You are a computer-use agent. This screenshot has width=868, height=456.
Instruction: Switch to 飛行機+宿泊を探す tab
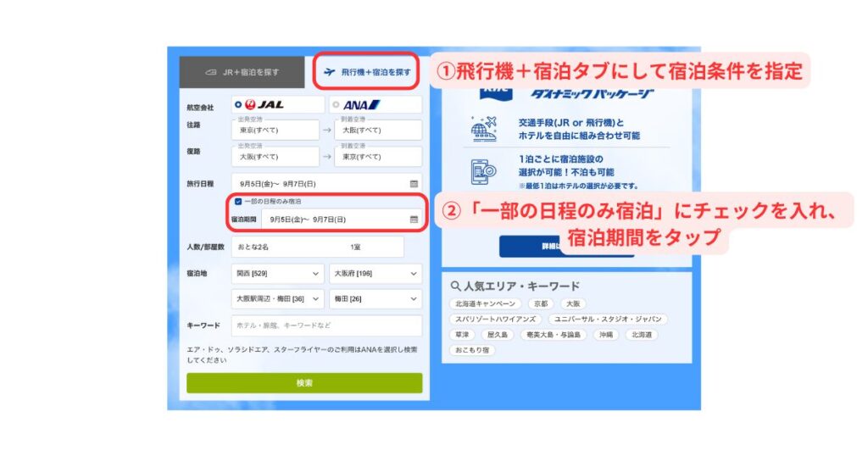click(x=366, y=72)
